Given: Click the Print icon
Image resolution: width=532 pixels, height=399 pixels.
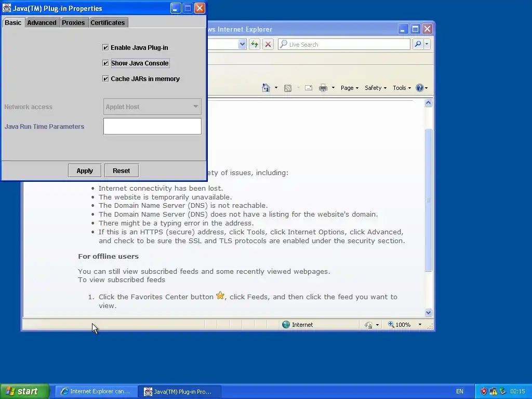Looking at the screenshot, I should 323,88.
